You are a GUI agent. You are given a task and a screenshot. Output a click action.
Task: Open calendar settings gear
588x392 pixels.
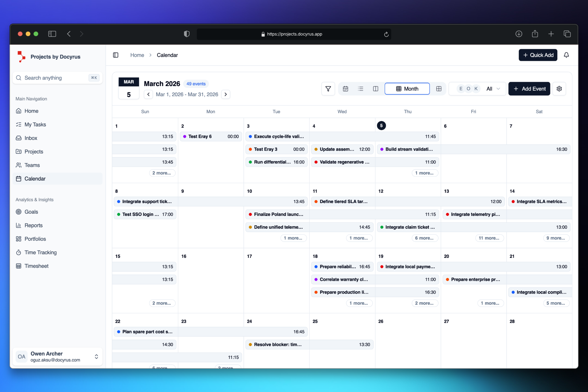(x=559, y=89)
